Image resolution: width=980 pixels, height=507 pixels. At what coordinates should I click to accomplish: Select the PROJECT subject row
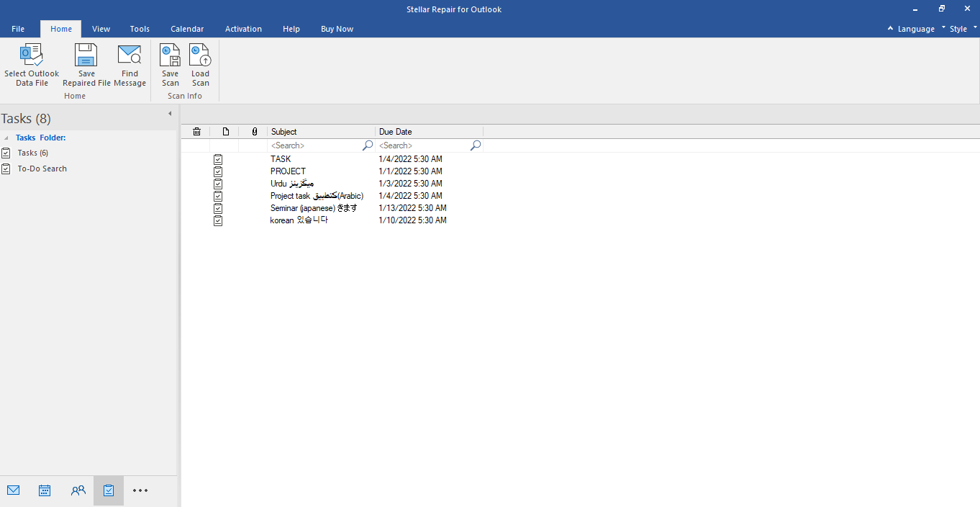tap(288, 171)
